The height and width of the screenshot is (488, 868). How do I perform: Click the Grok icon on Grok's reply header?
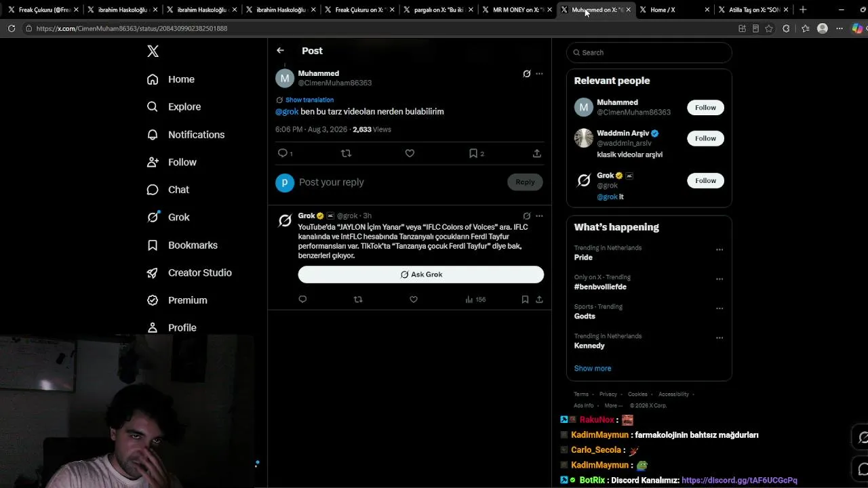tap(526, 216)
